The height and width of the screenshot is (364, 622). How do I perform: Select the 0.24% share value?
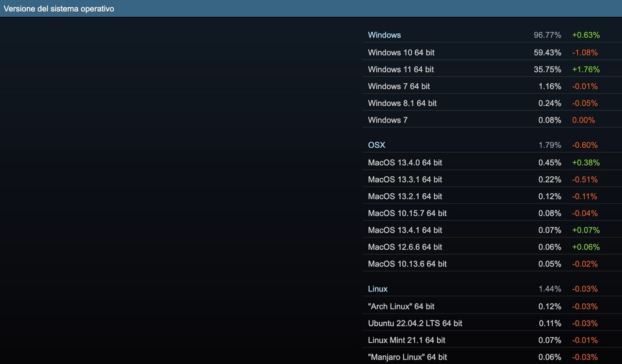coord(550,103)
